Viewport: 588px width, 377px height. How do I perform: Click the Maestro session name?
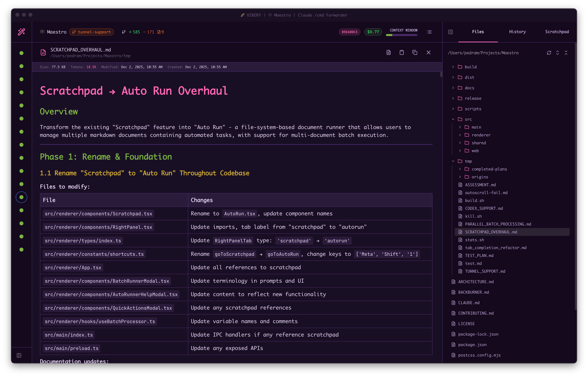(56, 32)
